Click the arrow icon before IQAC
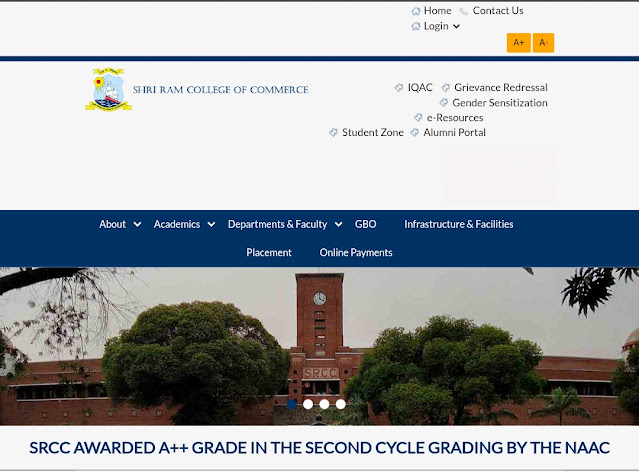This screenshot has height=472, width=639. pos(399,88)
